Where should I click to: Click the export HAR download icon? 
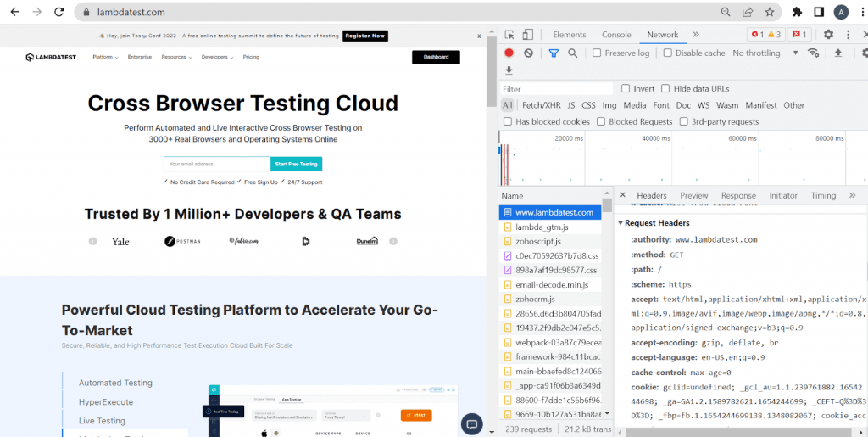point(509,70)
